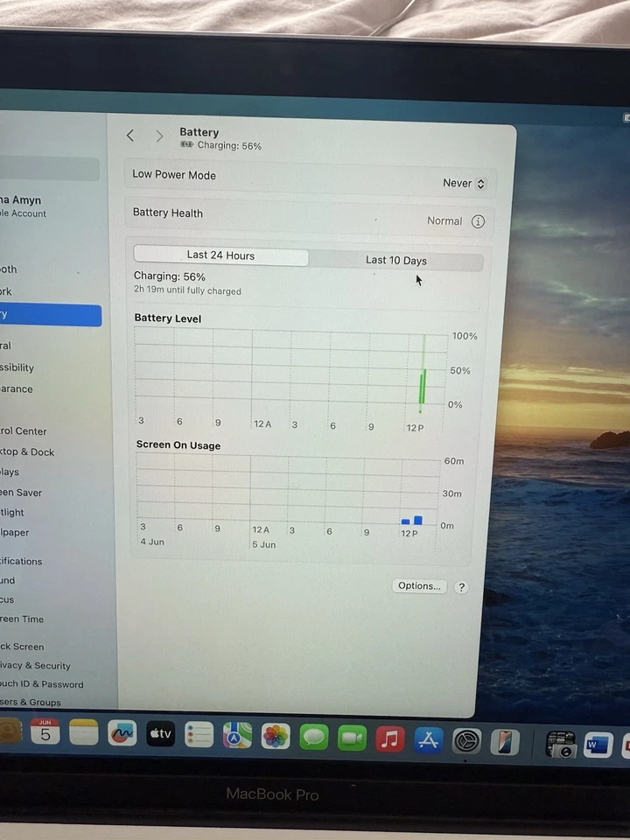This screenshot has width=630, height=840.
Task: Select Accessibility in the sidebar
Action: coord(17,367)
